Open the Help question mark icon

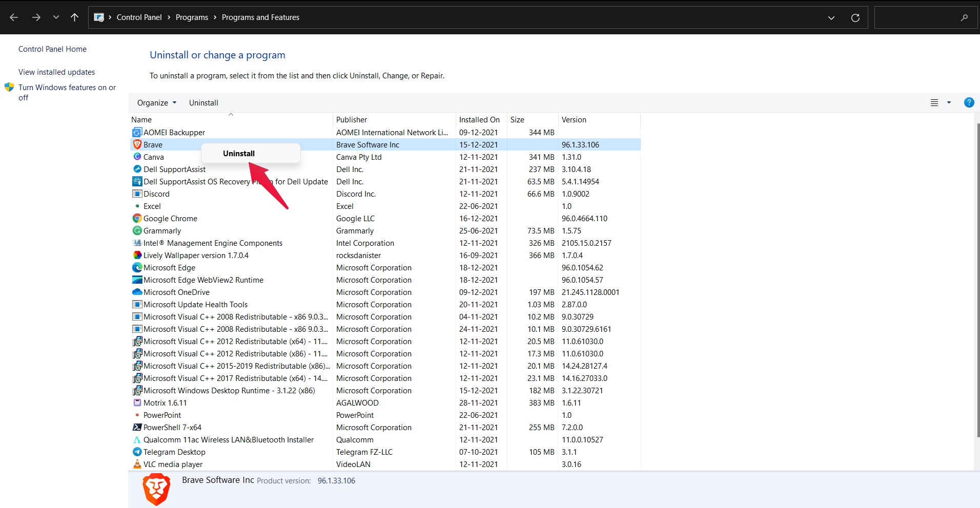[x=969, y=102]
